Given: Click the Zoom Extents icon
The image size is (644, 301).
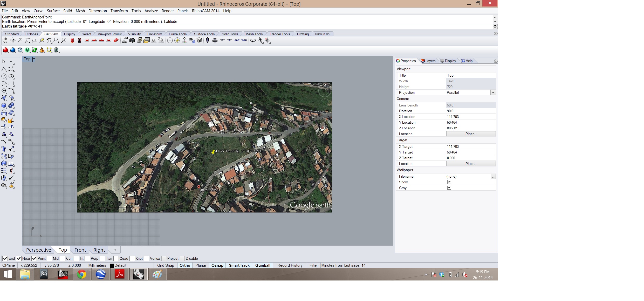Looking at the screenshot, I should 27,40.
